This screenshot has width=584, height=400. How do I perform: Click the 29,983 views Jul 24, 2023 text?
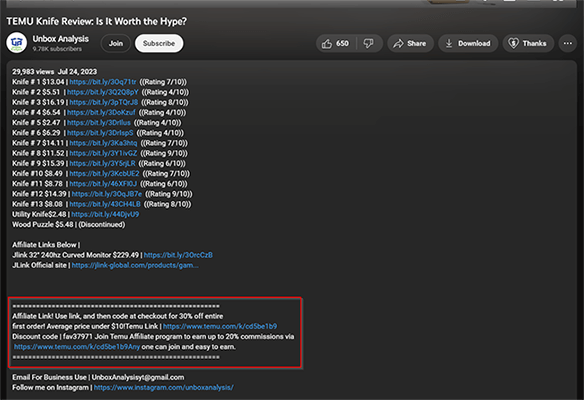(54, 72)
